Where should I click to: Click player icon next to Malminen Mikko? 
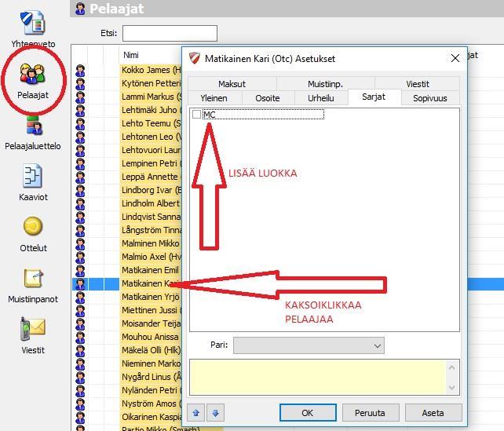[80, 243]
